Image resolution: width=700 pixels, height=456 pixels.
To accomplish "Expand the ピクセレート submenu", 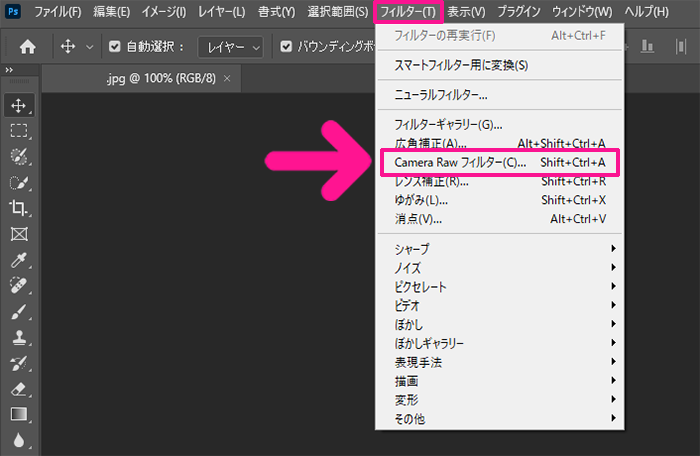I will coord(500,286).
